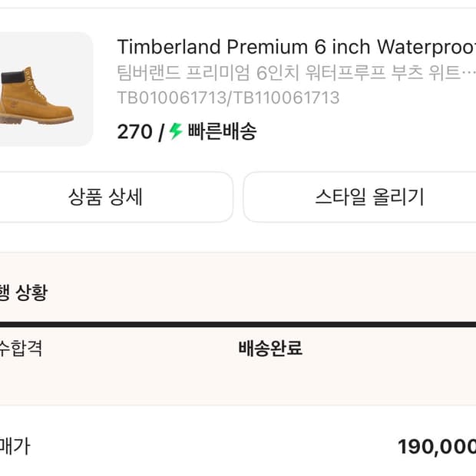Open the 상품 상세 product details button
Image resolution: width=476 pixels, height=476 pixels.
click(105, 197)
